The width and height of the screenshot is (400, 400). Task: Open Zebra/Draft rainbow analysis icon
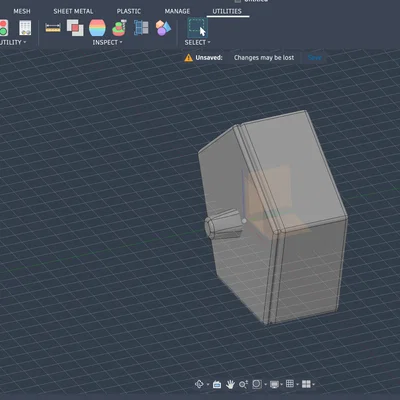(97, 28)
